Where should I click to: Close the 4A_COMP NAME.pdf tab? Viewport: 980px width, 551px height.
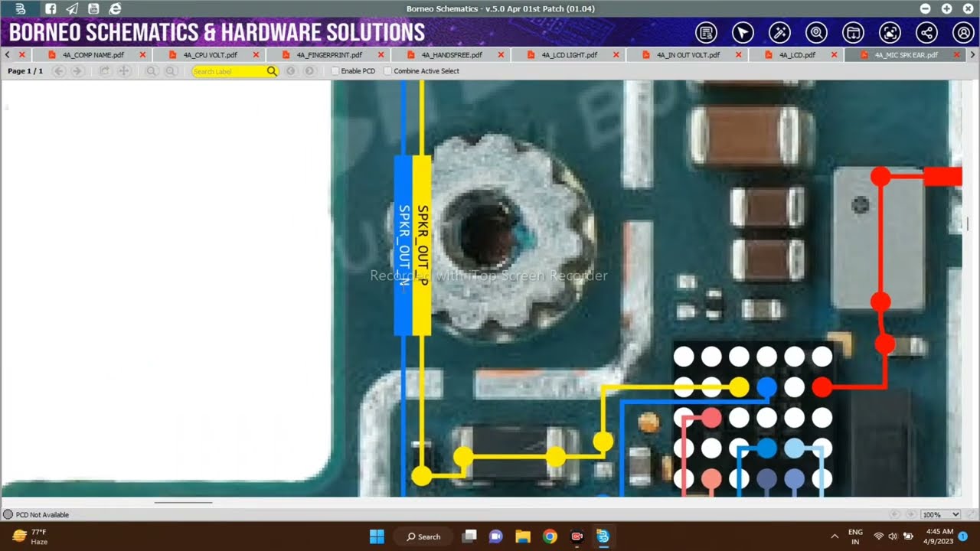point(142,55)
